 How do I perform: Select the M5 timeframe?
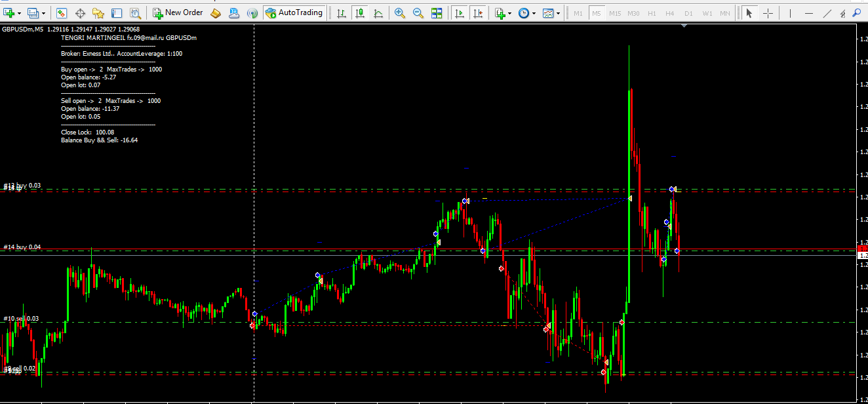tap(597, 13)
